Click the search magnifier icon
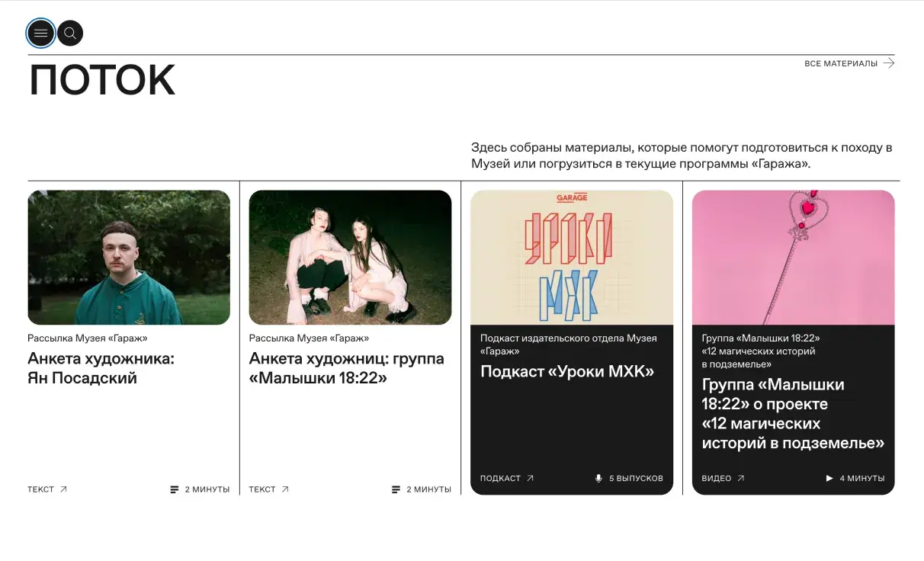The image size is (924, 561). [x=70, y=34]
